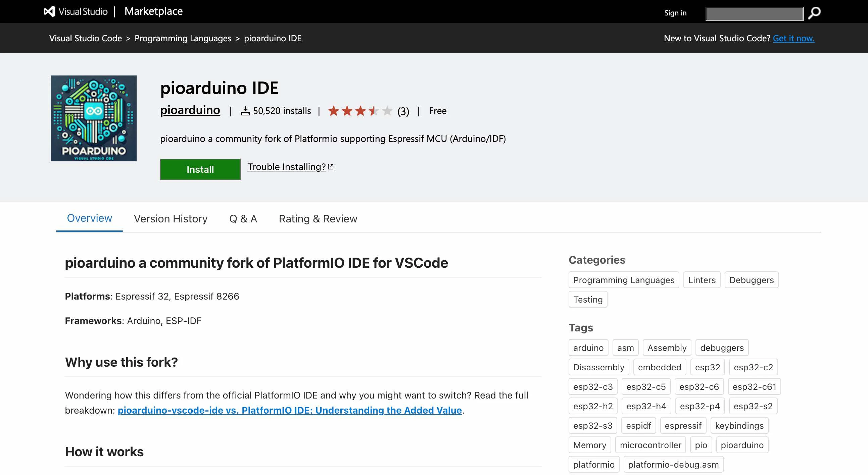Click the esp32-c5 tag
The width and height of the screenshot is (868, 475).
(646, 386)
